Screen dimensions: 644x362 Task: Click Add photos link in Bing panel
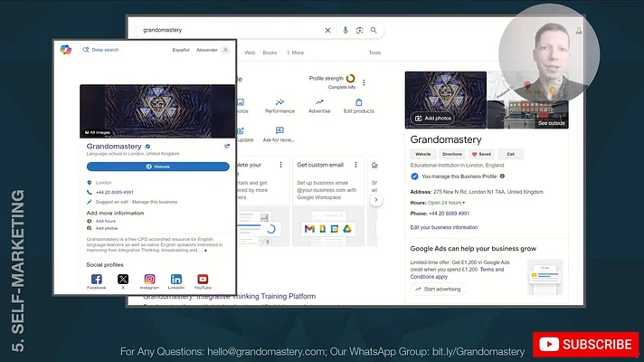click(107, 228)
